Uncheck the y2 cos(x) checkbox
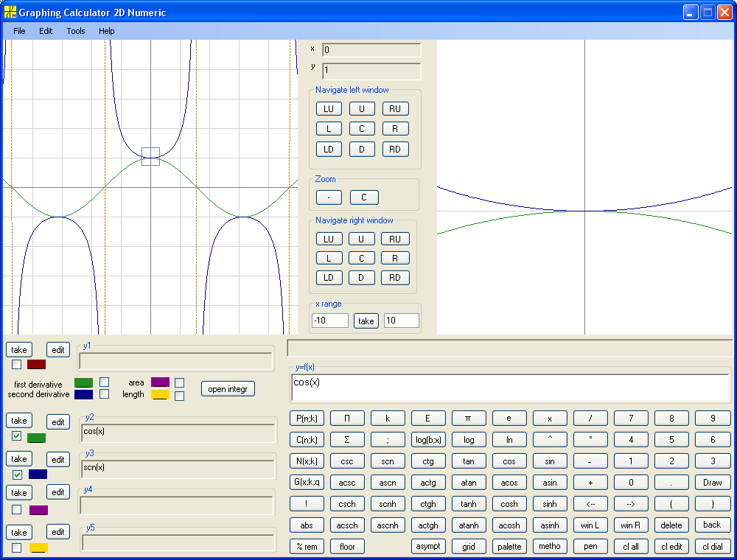This screenshot has width=737, height=560. click(16, 435)
